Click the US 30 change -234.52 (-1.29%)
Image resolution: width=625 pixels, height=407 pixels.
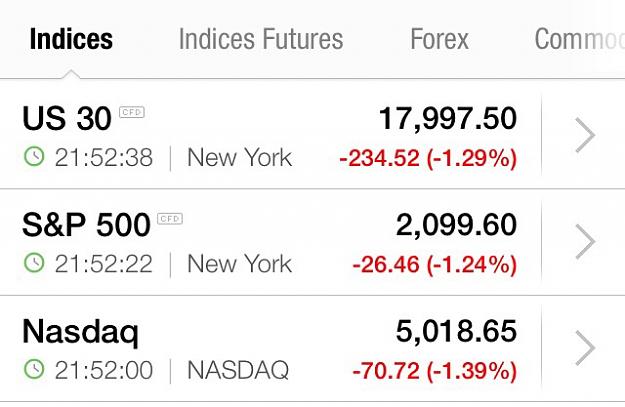[x=428, y=158]
